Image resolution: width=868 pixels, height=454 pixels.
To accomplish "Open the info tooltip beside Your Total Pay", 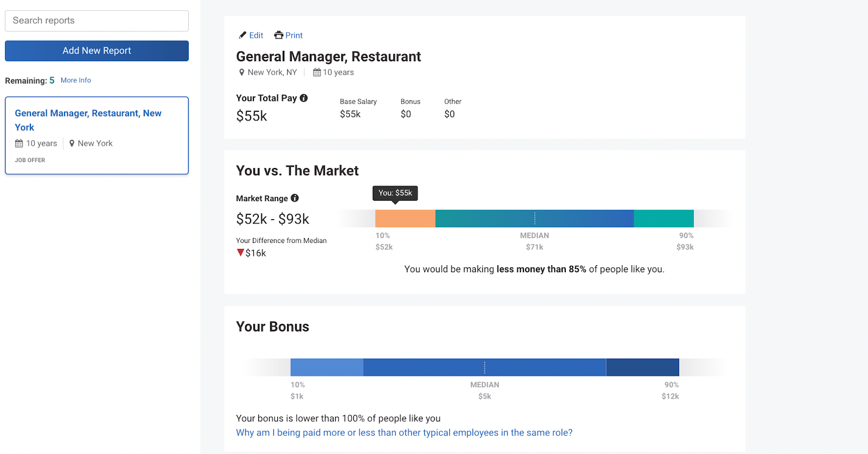I will click(x=304, y=98).
